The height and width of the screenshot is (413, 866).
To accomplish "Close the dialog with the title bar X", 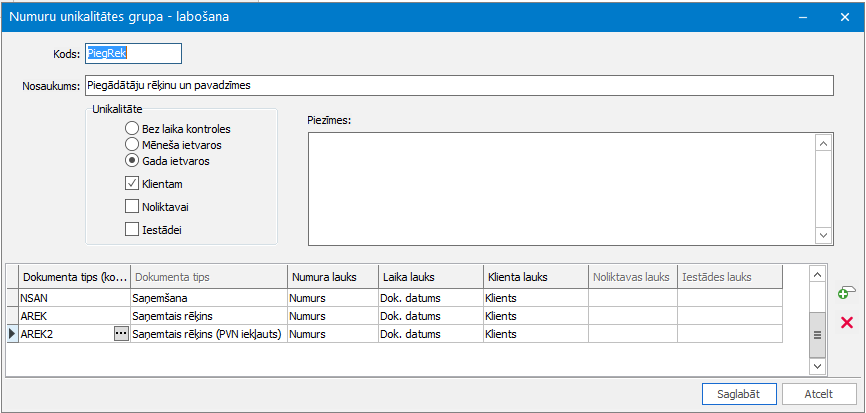I will point(846,16).
